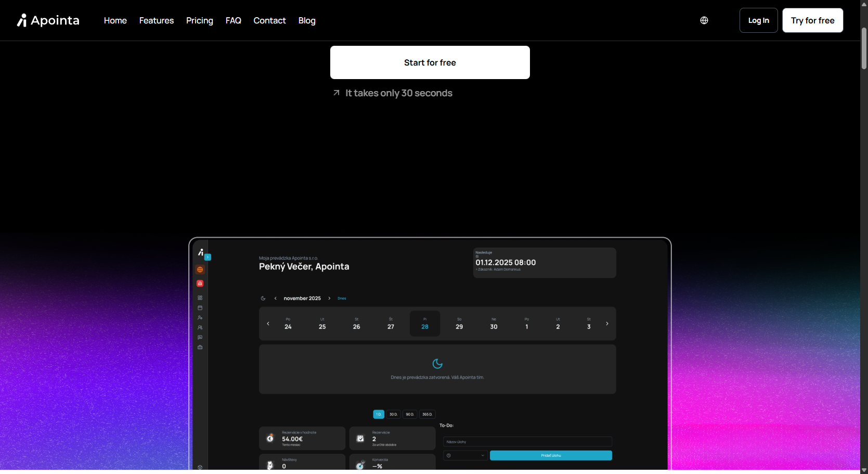Click the scrollbar down arrow
The width and height of the screenshot is (868, 474).
click(x=864, y=470)
